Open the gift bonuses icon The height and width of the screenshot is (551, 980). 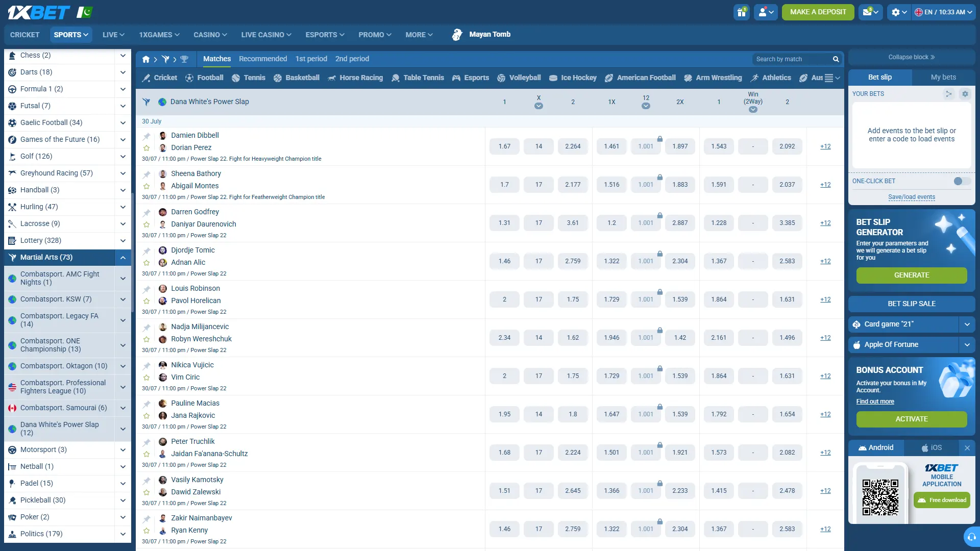[742, 12]
